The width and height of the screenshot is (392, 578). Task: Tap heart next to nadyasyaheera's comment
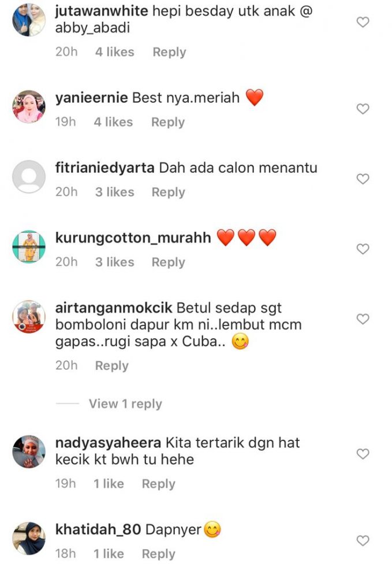(363, 454)
